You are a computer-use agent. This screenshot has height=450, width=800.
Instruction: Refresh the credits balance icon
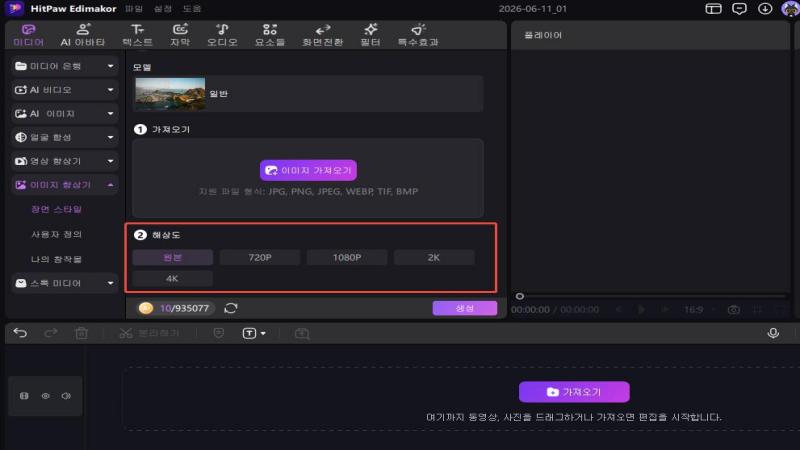tap(231, 308)
